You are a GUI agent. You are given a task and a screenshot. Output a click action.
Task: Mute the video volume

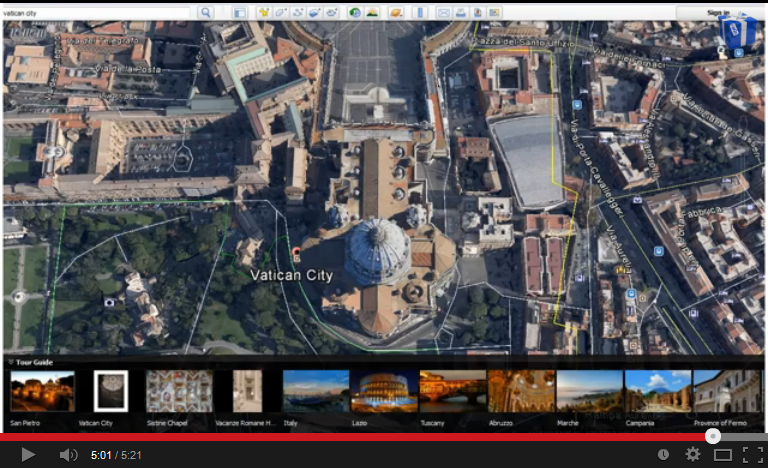[x=68, y=455]
